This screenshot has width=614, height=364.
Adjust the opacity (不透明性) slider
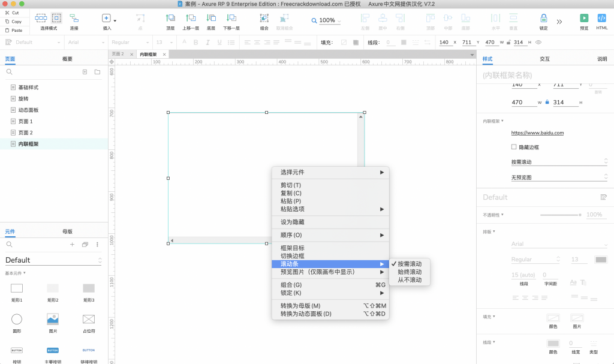coord(560,215)
